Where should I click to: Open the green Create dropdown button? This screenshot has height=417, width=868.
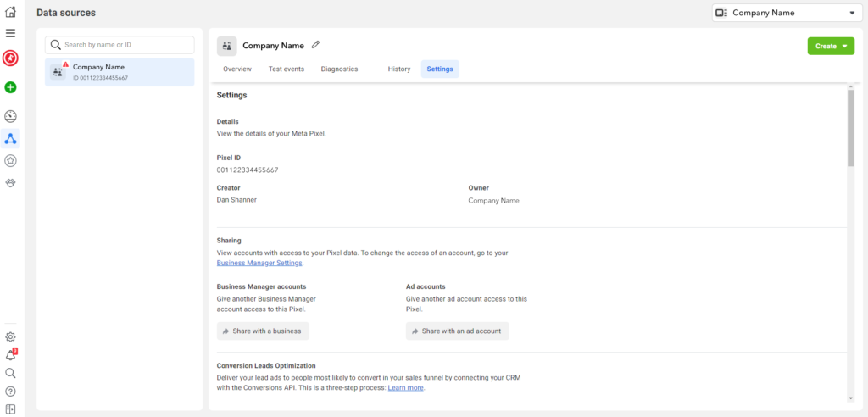[x=831, y=47]
